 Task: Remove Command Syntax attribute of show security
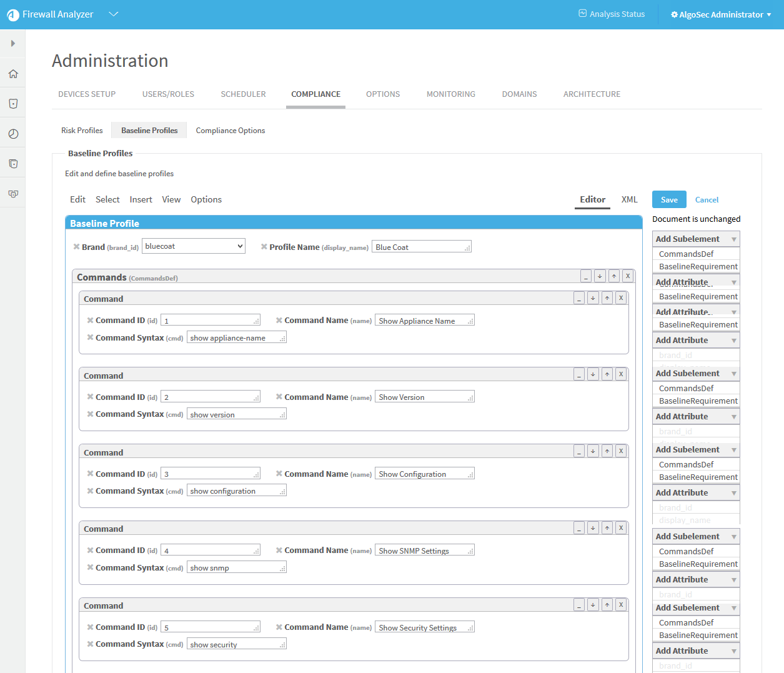[x=91, y=644]
